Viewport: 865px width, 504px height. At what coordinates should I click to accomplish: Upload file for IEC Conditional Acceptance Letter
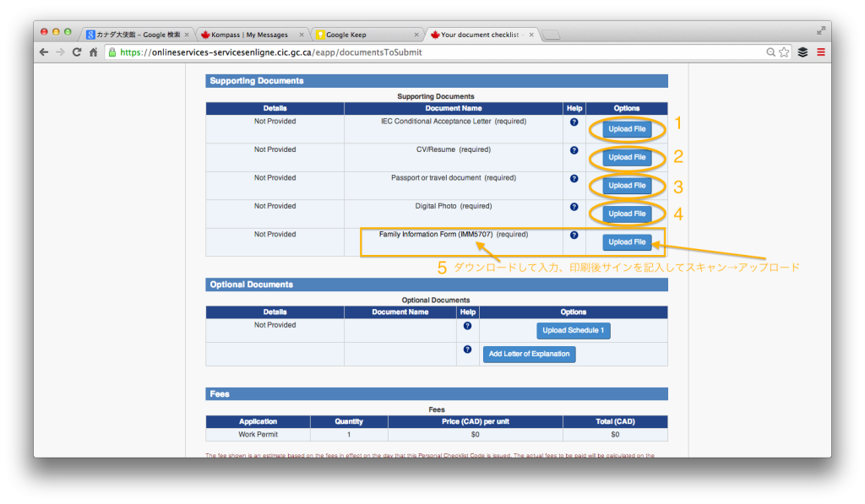627,129
